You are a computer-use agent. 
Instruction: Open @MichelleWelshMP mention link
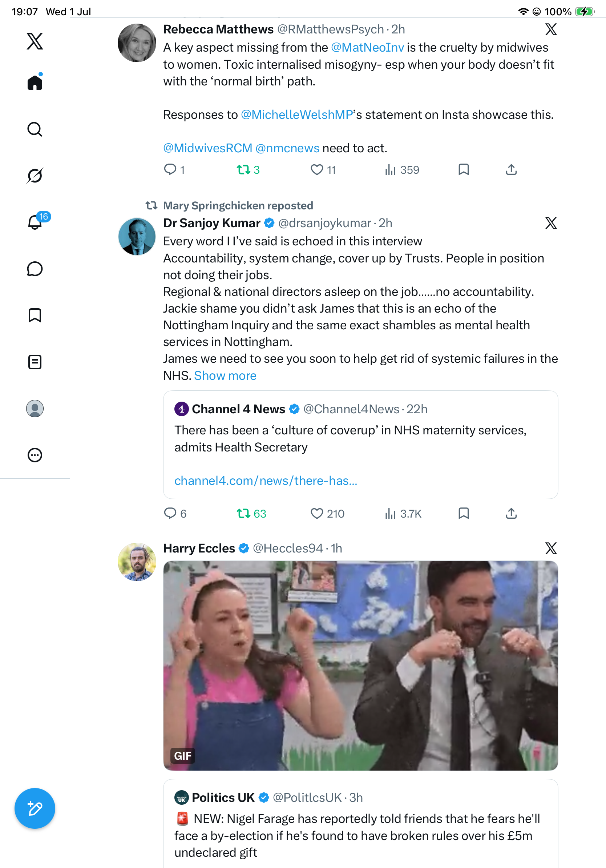point(297,114)
